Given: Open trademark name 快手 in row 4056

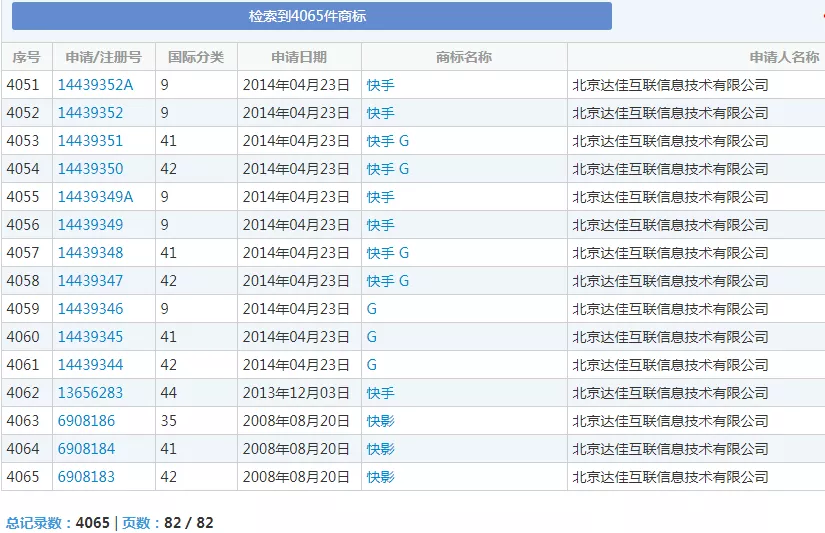Looking at the screenshot, I should pyautogui.click(x=380, y=225).
